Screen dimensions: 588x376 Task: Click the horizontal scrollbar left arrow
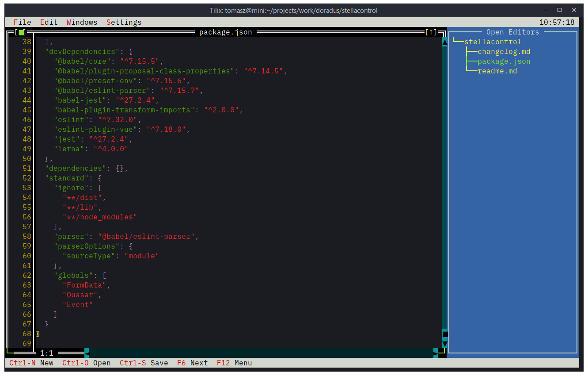87,353
